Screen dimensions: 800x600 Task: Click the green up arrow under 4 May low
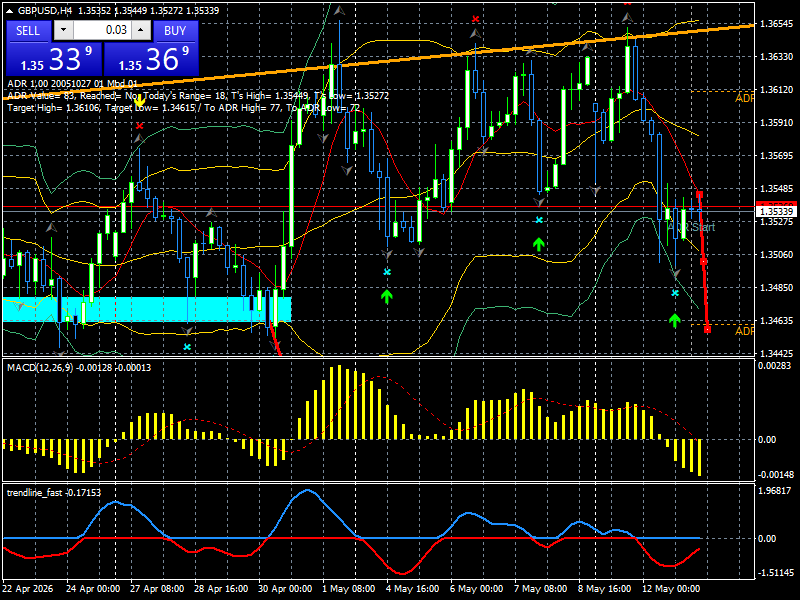pyautogui.click(x=387, y=296)
